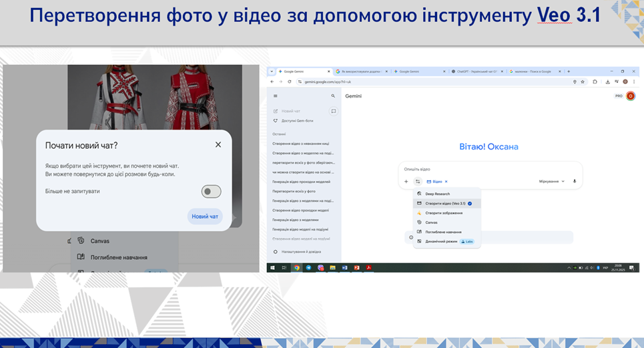
Task: Remove the 'Відео' chip with its X
Action: tap(446, 181)
